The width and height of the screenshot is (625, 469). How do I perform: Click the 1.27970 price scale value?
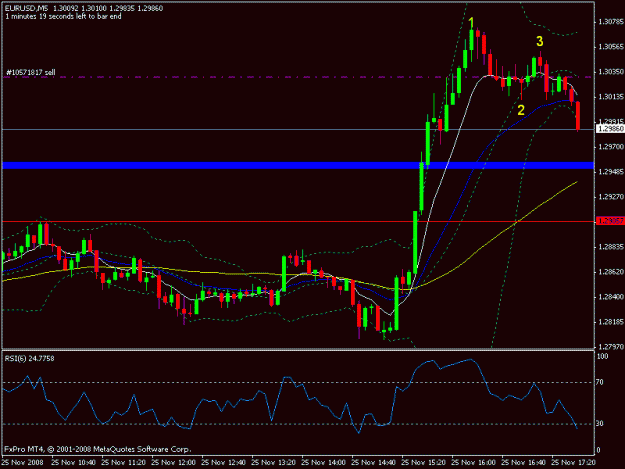[611, 347]
